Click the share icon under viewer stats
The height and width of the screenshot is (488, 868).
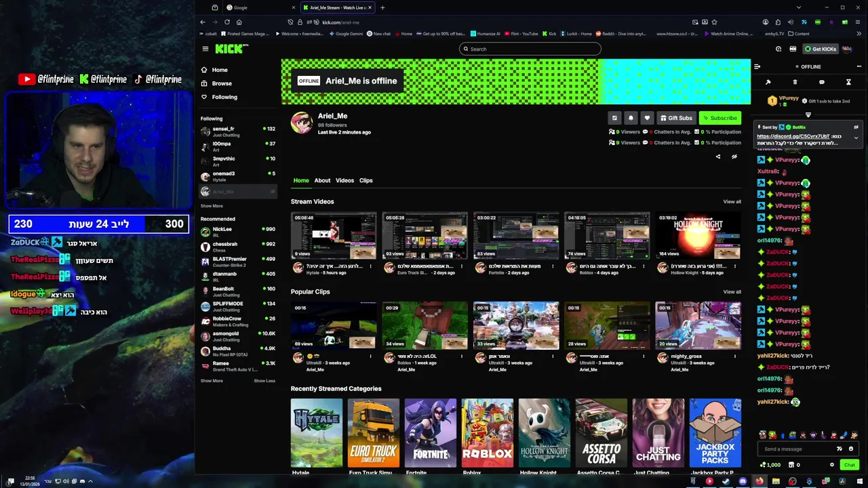(x=718, y=157)
